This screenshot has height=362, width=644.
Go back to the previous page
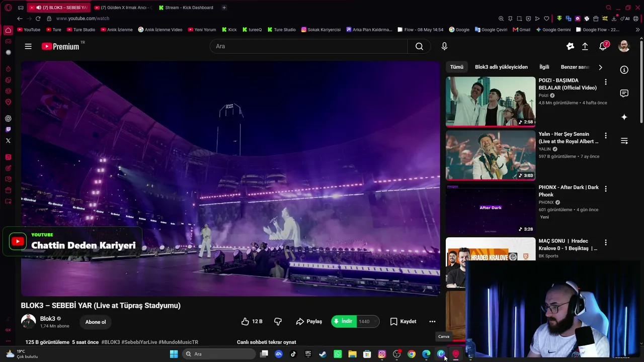click(20, 19)
